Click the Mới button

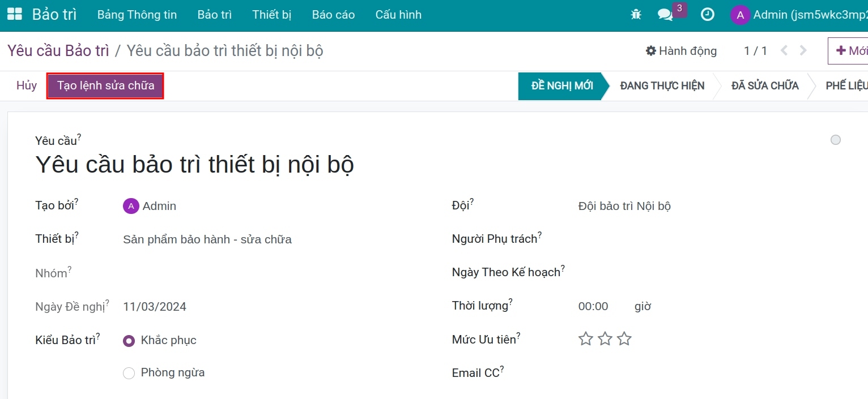tap(849, 51)
